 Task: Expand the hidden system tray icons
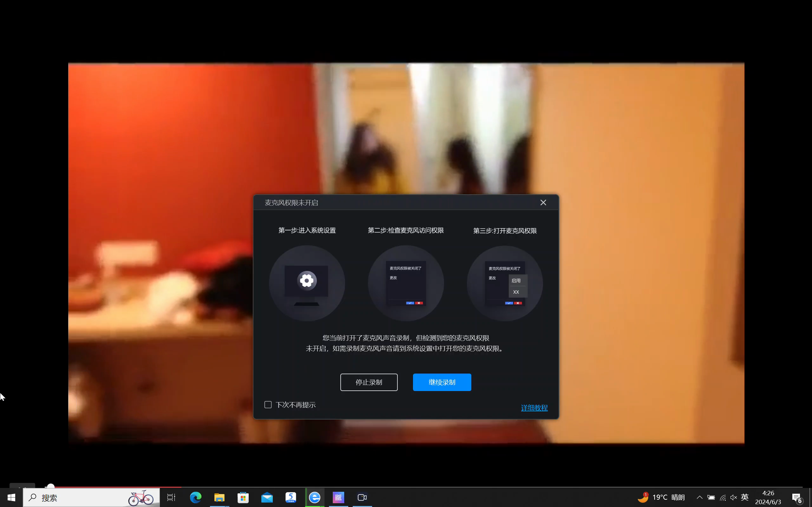point(699,497)
